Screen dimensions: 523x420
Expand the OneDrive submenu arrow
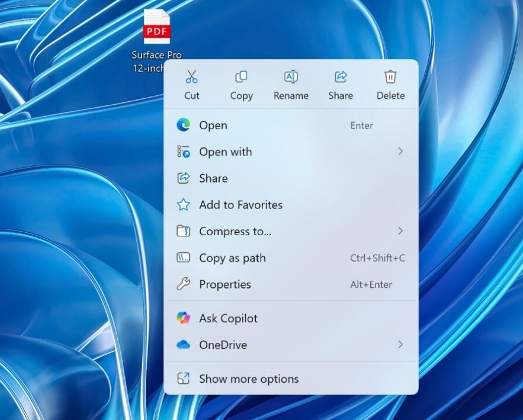pos(400,345)
